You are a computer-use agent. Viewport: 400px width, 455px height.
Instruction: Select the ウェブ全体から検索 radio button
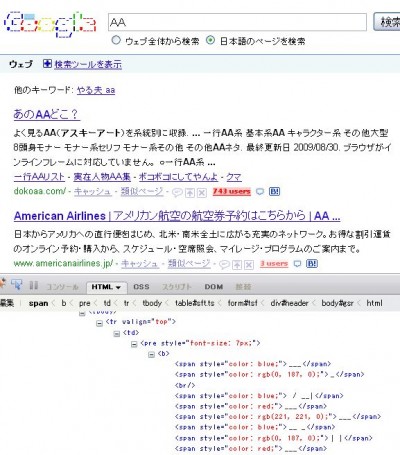pyautogui.click(x=116, y=40)
